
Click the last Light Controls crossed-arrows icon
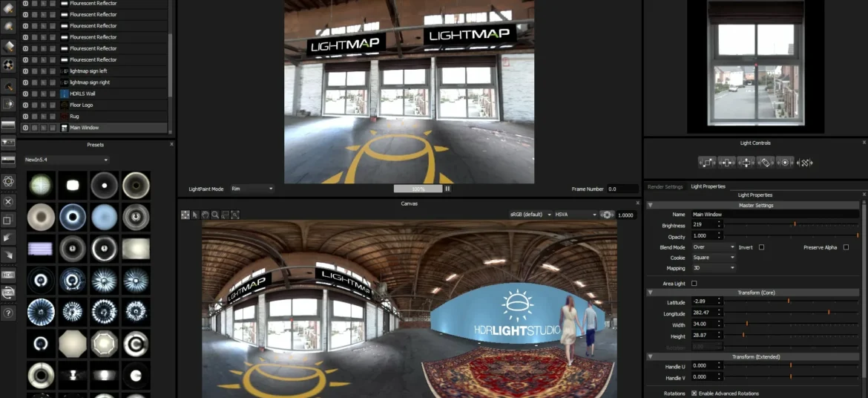[x=804, y=163]
